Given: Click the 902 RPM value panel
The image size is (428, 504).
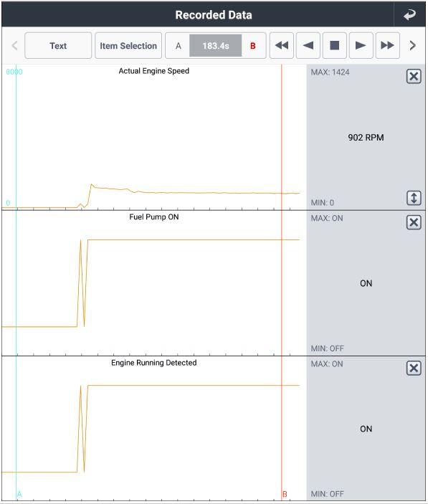Looking at the screenshot, I should point(366,138).
